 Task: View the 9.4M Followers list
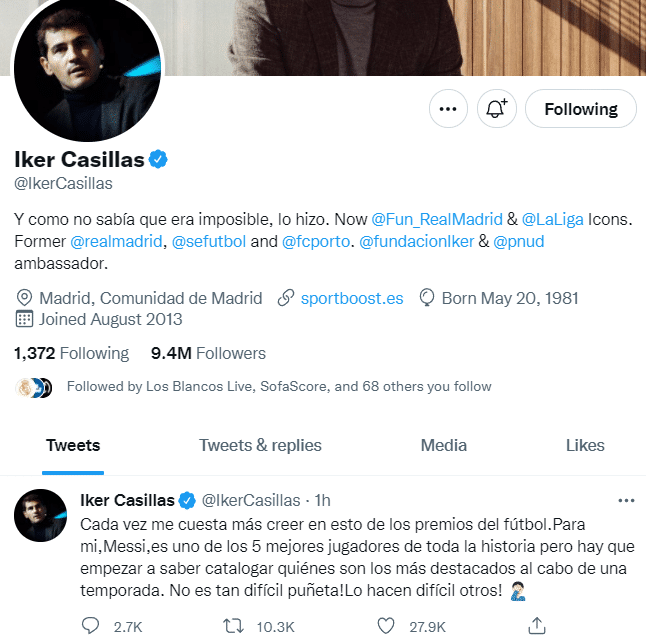208,353
